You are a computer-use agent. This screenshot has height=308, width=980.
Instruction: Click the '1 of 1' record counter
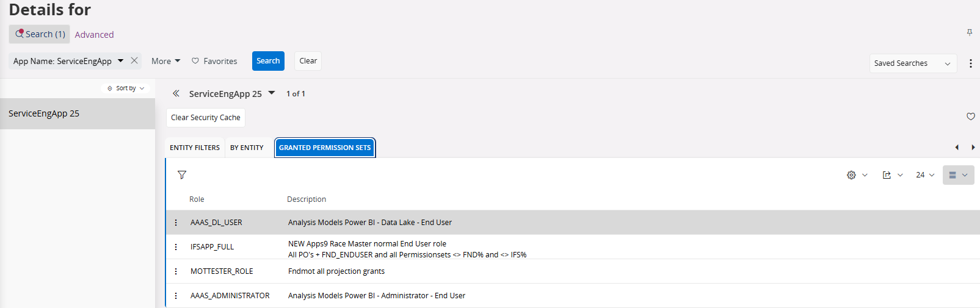click(x=296, y=94)
